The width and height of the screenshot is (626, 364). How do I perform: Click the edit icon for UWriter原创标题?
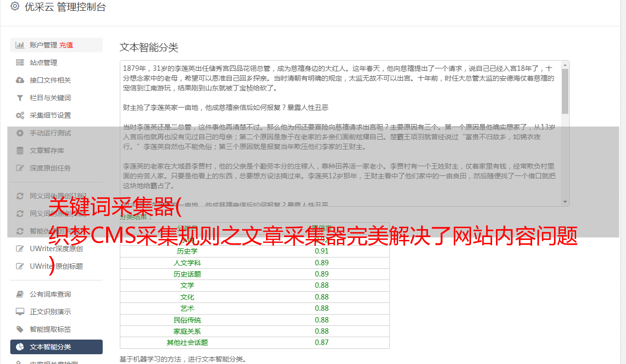20,266
